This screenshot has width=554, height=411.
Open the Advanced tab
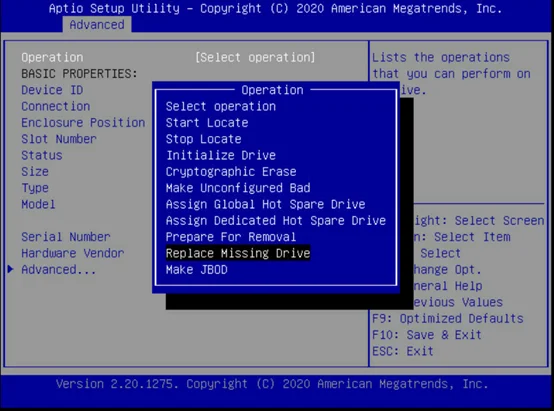(97, 25)
